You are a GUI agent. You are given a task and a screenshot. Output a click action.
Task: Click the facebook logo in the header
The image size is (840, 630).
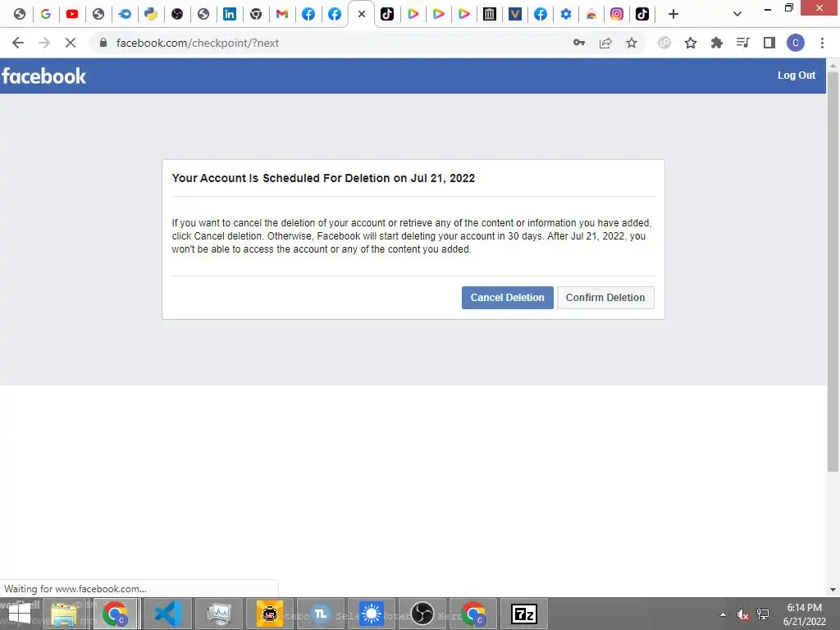[43, 76]
